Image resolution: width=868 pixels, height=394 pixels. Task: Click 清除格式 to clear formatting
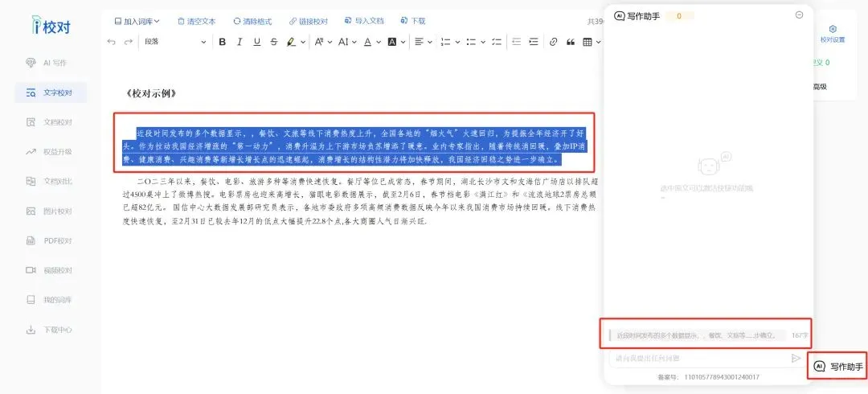click(252, 22)
